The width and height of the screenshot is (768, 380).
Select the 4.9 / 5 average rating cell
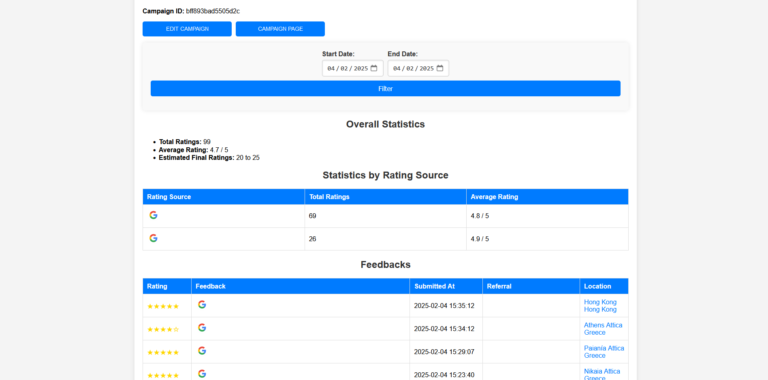tap(547, 239)
